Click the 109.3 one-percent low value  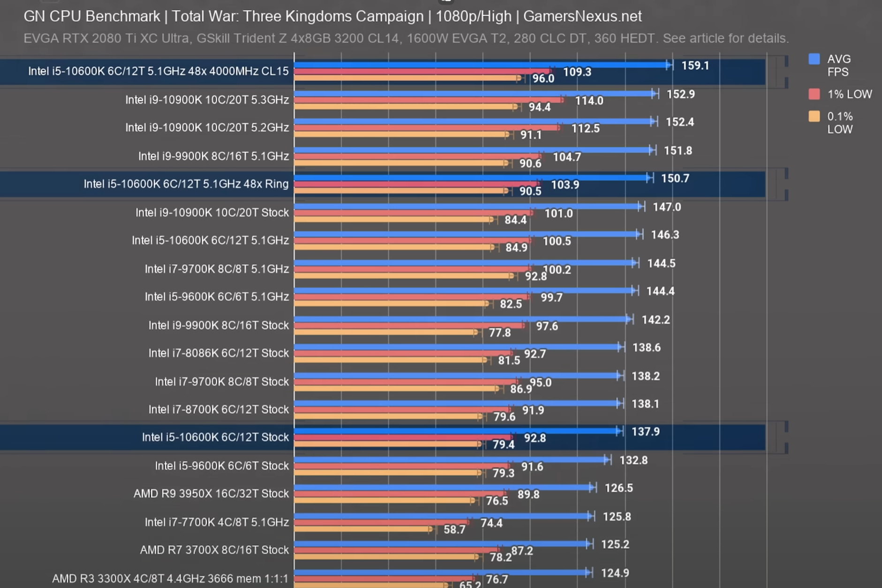[x=577, y=72]
